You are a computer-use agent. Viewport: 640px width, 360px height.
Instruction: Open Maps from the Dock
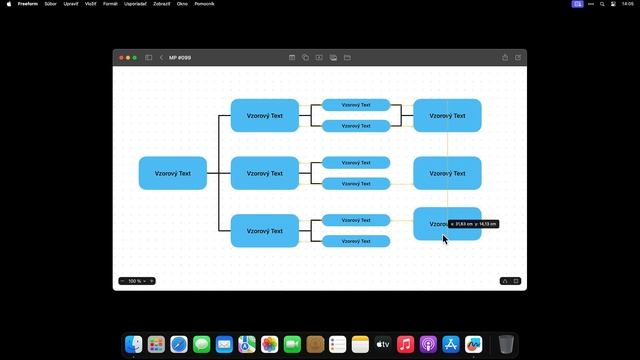247,344
